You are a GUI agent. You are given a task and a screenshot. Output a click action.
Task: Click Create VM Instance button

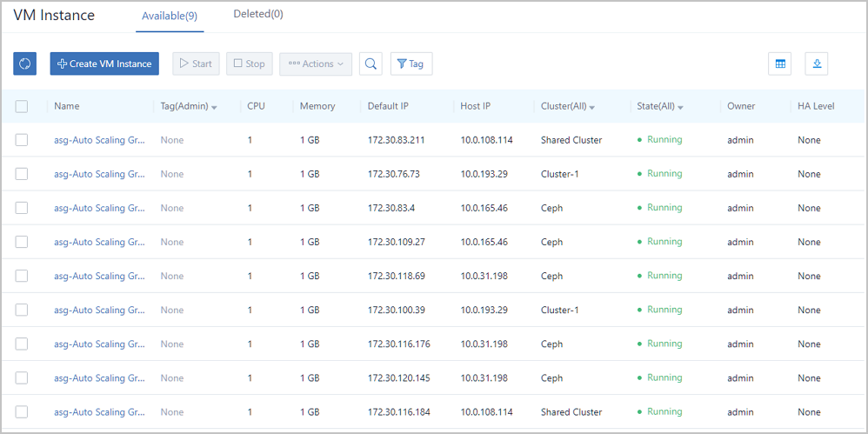pos(104,63)
